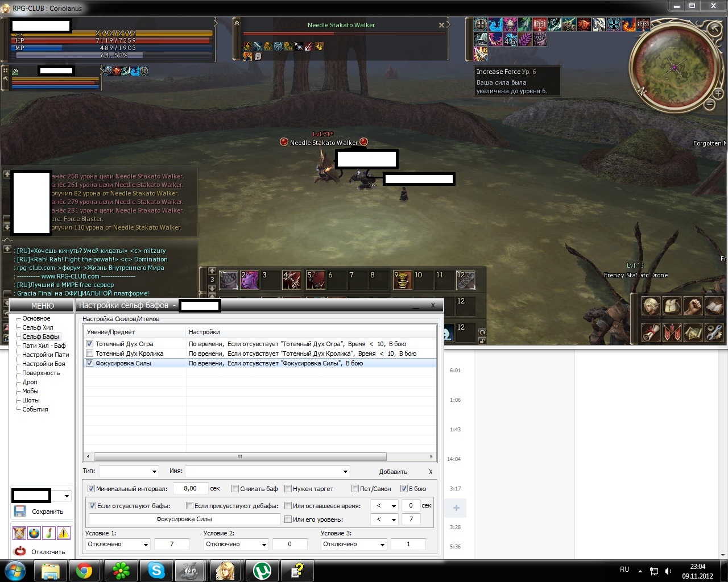Open the Map icon in game menu
This screenshot has height=582, width=728.
click(693, 332)
